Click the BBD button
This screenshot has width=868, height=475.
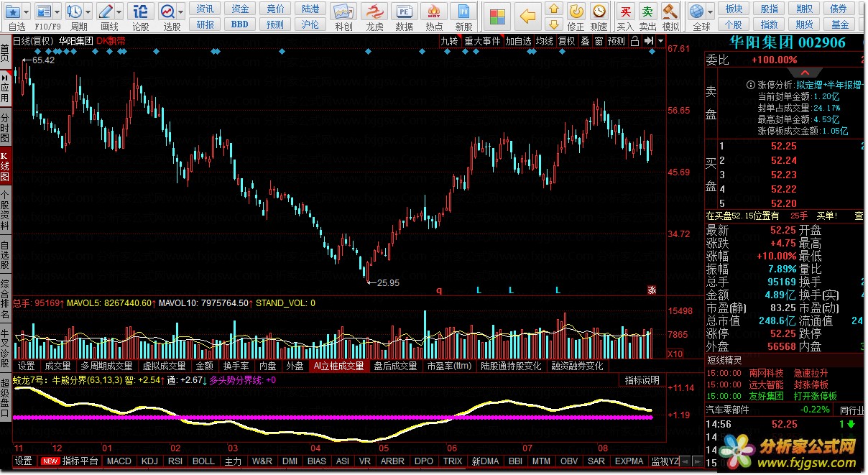(240, 24)
